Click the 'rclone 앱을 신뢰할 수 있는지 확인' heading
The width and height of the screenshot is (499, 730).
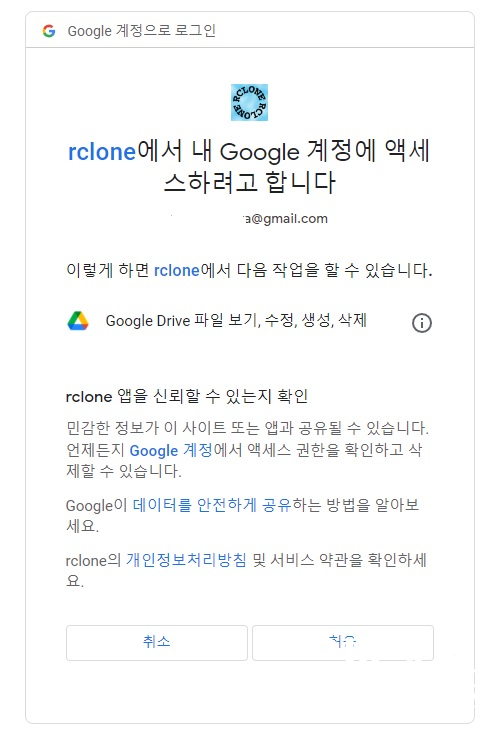[187, 396]
